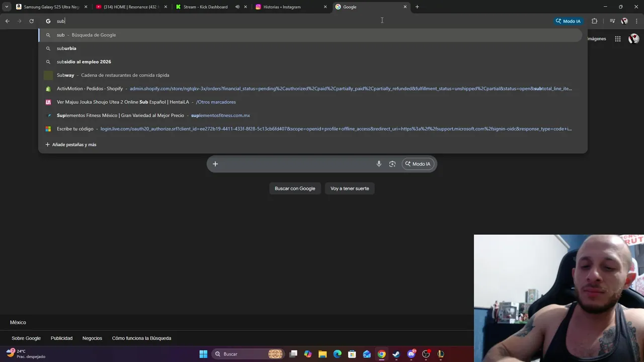Open OBS Studio from the taskbar
This screenshot has width=644, height=362.
[x=426, y=354]
